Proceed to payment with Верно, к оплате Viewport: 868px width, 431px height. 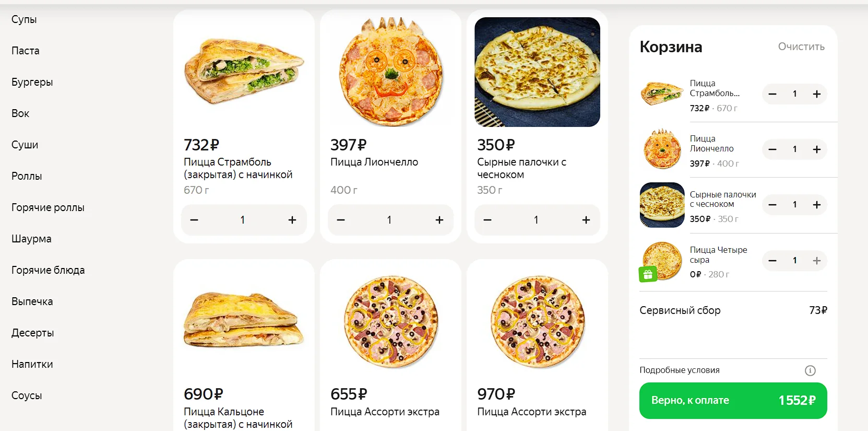(x=733, y=401)
